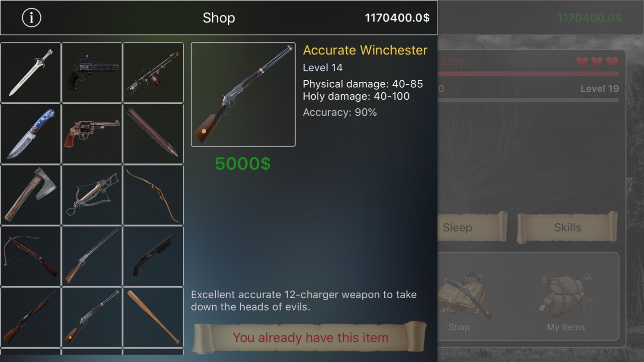Select the flamethrower-style gun item

153,72
